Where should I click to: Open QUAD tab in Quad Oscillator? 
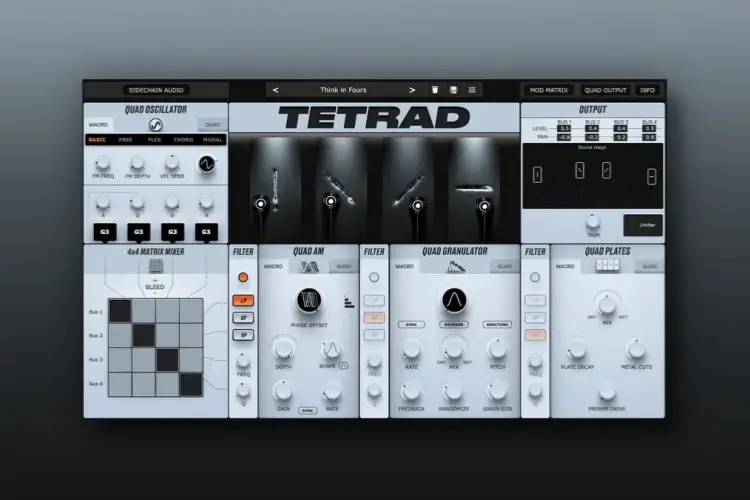tap(212, 125)
